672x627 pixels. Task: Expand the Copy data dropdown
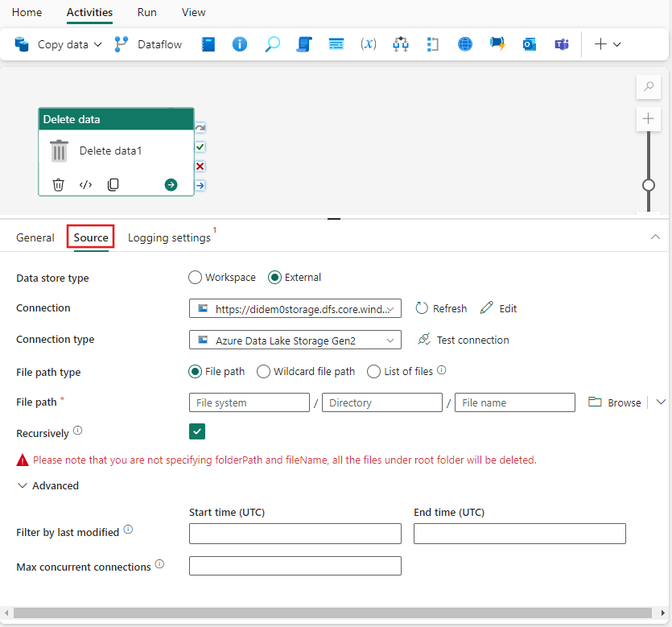click(99, 44)
